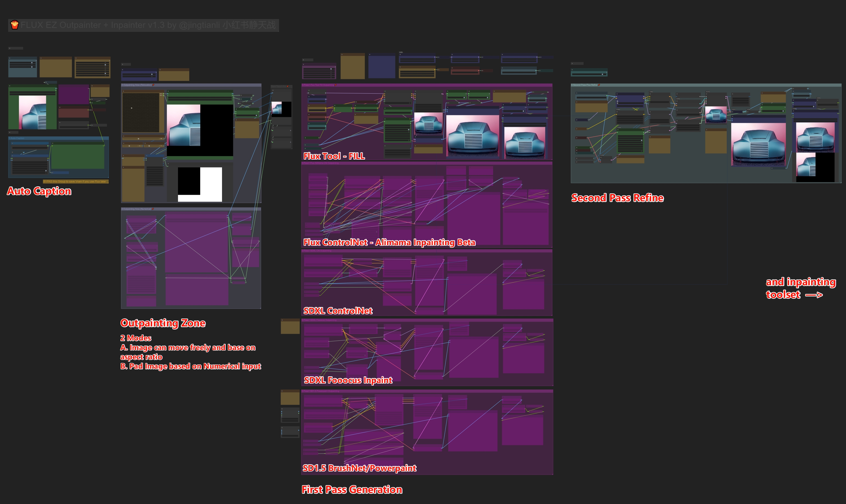Viewport: 846px width, 504px height.
Task: Click pin icon on Second Pass-Flux Refine group
Action: point(599,85)
